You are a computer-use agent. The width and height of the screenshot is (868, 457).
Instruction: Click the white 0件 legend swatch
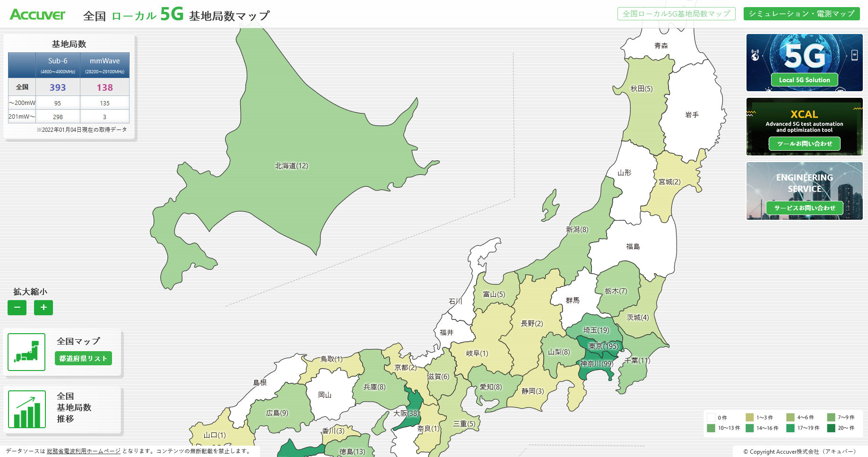click(712, 417)
